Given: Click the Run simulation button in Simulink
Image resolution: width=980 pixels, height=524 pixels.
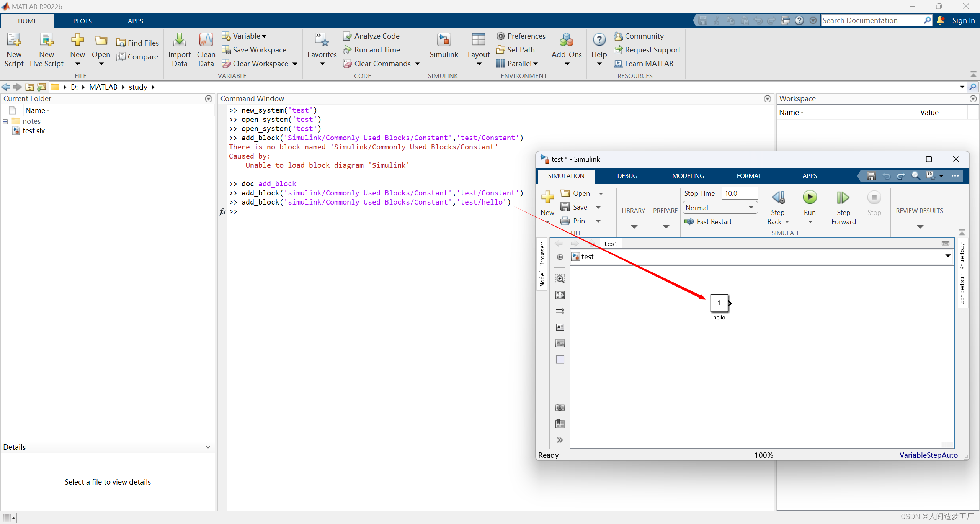Looking at the screenshot, I should point(810,198).
